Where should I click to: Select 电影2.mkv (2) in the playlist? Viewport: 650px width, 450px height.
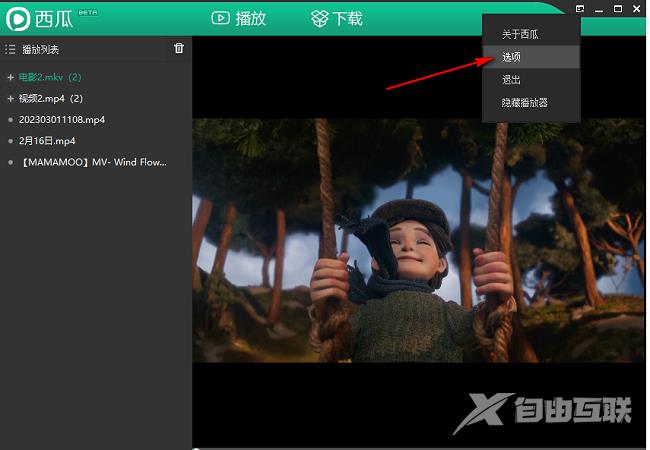point(50,77)
